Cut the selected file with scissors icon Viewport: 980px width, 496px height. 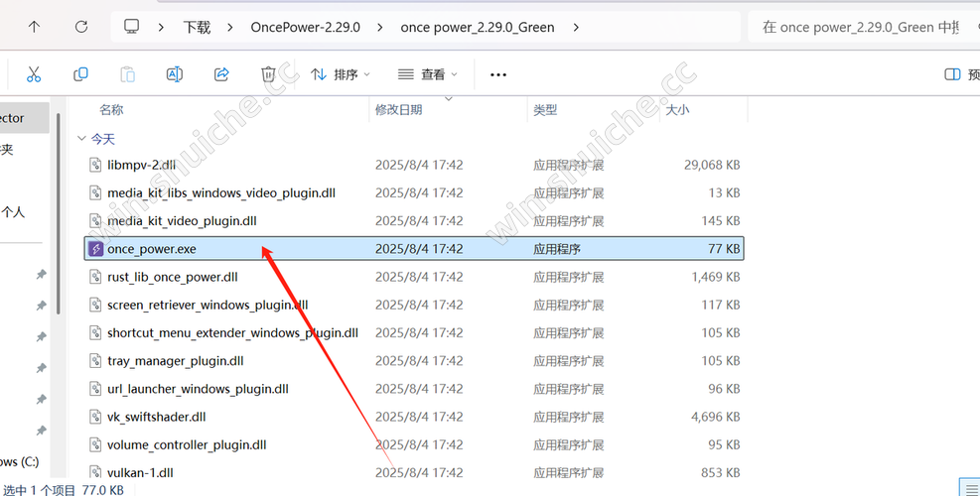[x=34, y=74]
